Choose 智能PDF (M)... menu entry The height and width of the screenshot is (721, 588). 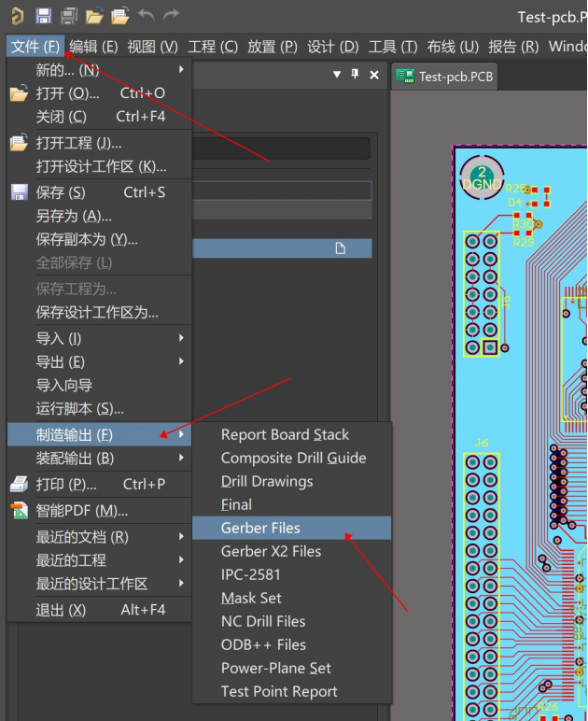click(x=99, y=511)
